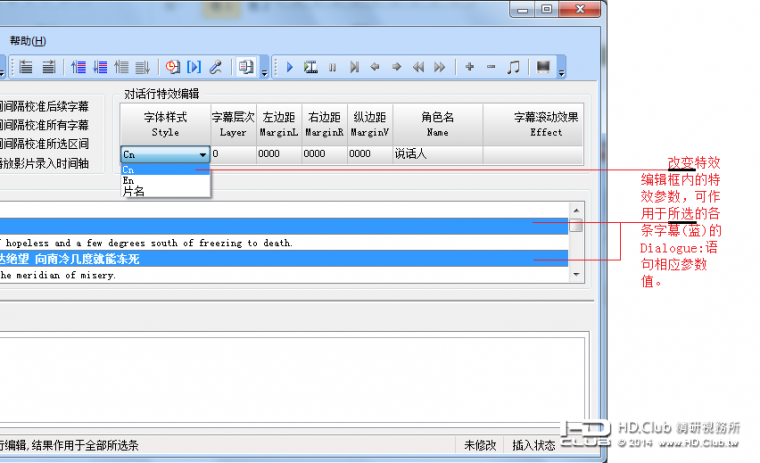The image size is (760, 463).
Task: Click the right-align lines toolbar icon
Action: click(48, 67)
